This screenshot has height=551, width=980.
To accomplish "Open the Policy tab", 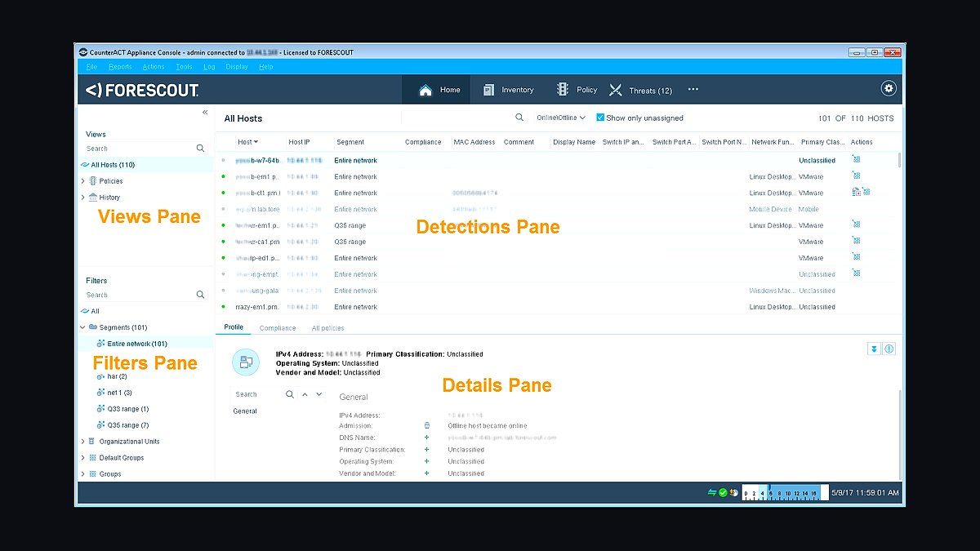I will [577, 90].
